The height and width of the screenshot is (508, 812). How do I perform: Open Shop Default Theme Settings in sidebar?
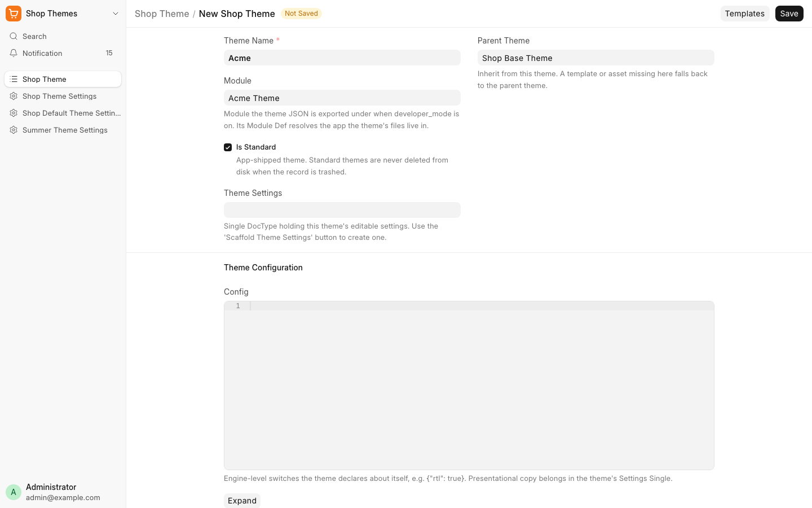point(63,113)
